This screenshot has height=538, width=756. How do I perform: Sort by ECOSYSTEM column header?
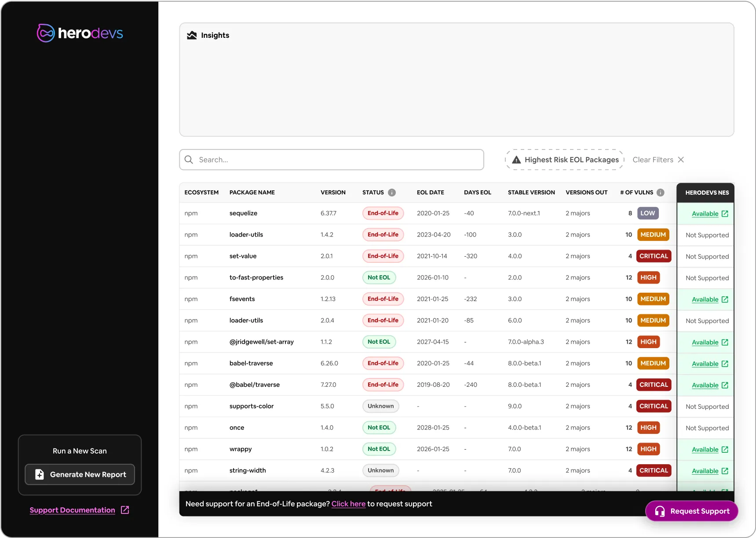click(x=201, y=193)
